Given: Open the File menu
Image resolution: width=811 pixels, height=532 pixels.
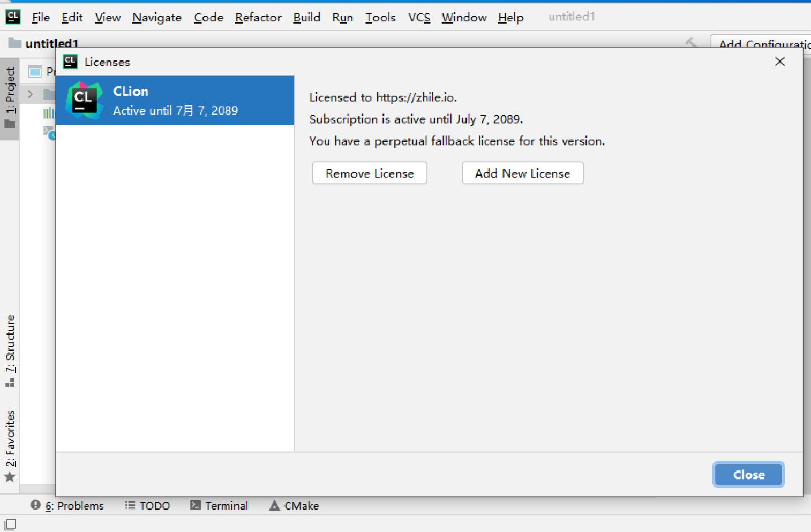Looking at the screenshot, I should [x=41, y=17].
